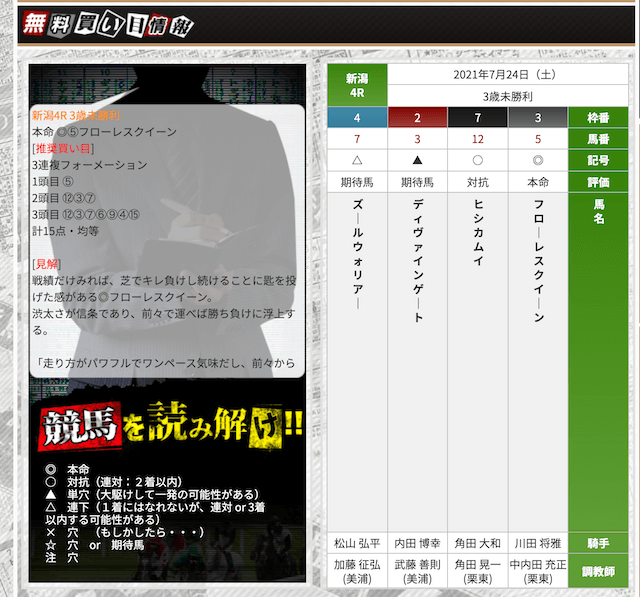Click the ☆ 穴 or 期待馬 legend entry
This screenshot has width=640, height=597.
tap(95, 545)
